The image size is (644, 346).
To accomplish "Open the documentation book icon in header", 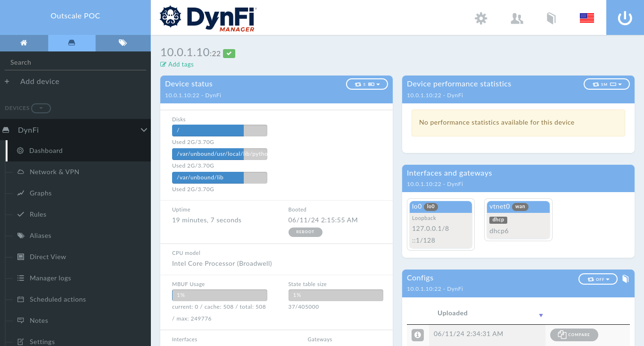I will 551,18.
